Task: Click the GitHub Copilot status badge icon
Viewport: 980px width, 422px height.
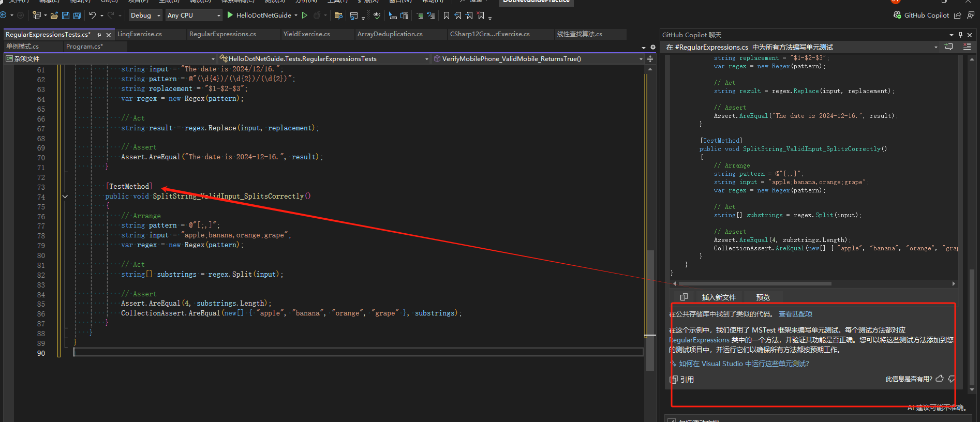Action: tap(898, 15)
